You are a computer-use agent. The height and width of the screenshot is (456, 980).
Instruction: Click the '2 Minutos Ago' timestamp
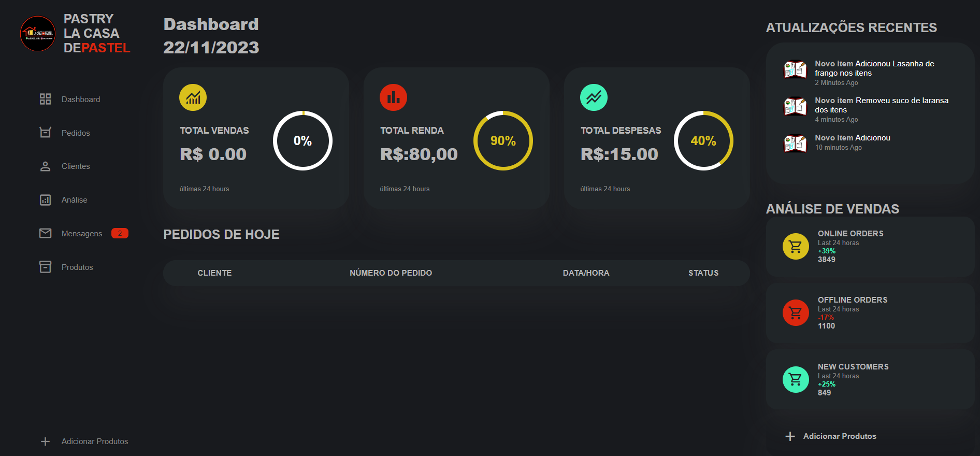pyautogui.click(x=837, y=83)
